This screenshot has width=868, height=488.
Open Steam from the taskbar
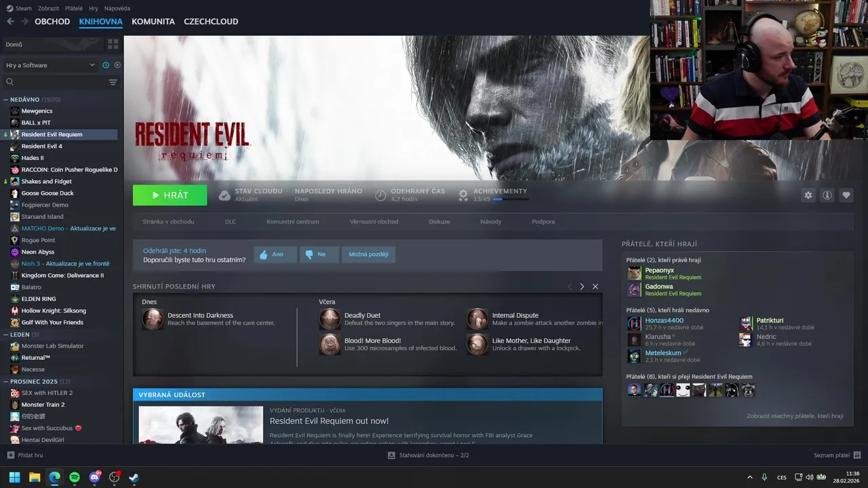pyautogui.click(x=134, y=477)
